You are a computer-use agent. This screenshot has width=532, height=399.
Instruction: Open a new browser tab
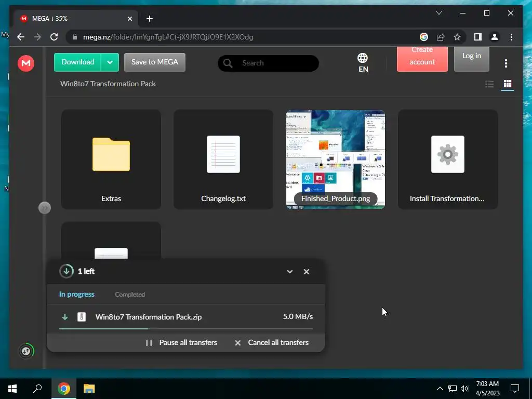tap(150, 19)
